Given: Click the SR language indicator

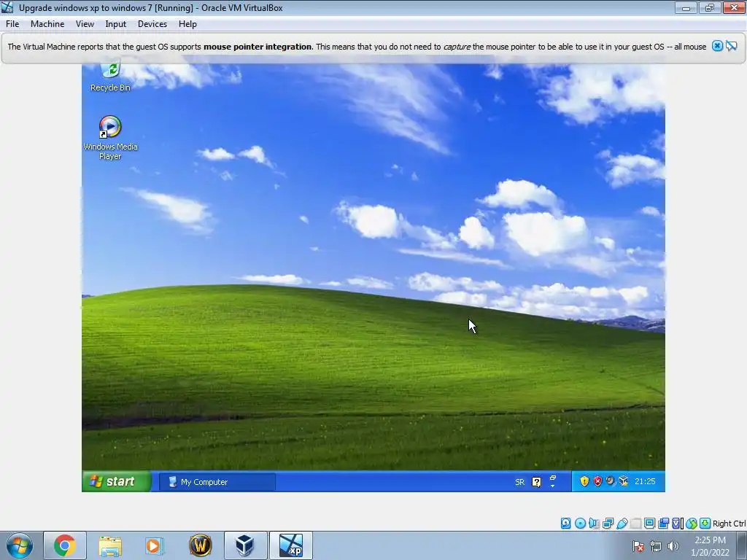Looking at the screenshot, I should point(519,482).
